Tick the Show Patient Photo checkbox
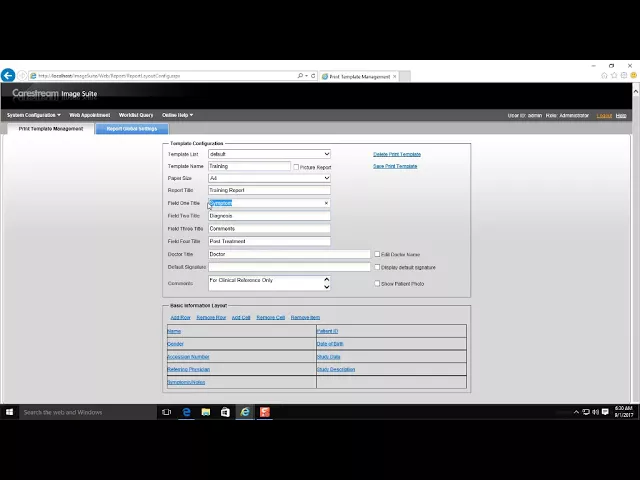 [x=377, y=283]
